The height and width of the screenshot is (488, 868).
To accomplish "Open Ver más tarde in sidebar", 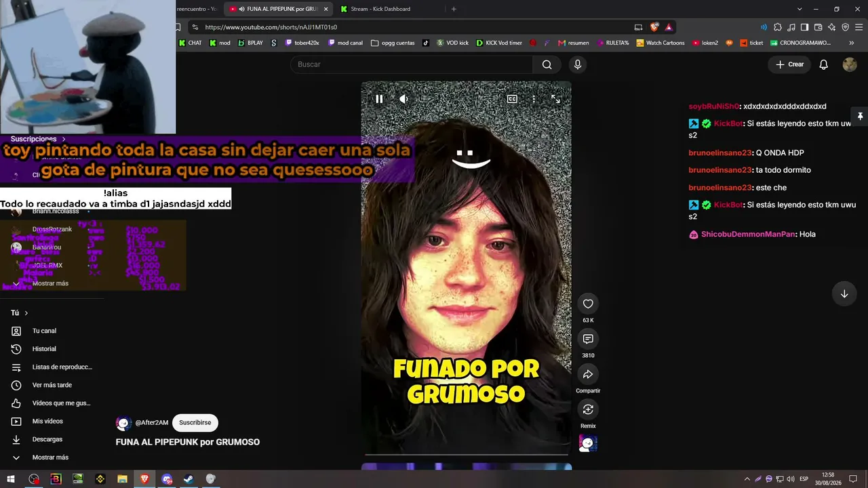I will click(x=52, y=385).
